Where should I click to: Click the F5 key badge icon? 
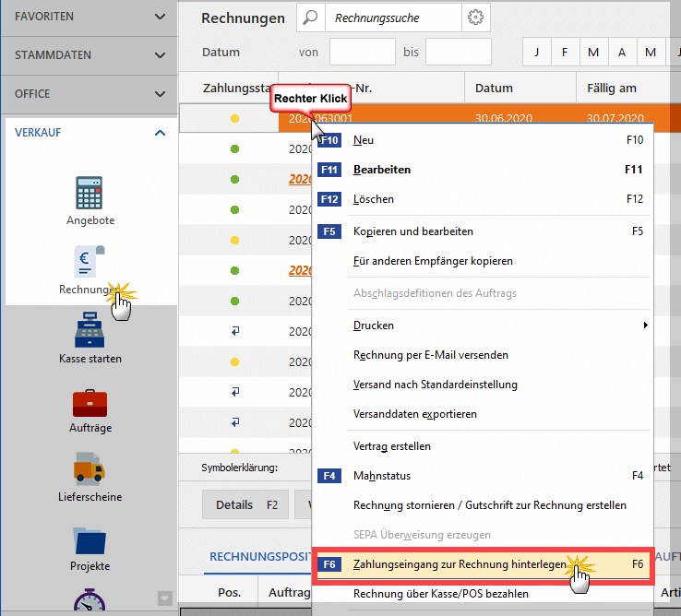click(x=329, y=231)
